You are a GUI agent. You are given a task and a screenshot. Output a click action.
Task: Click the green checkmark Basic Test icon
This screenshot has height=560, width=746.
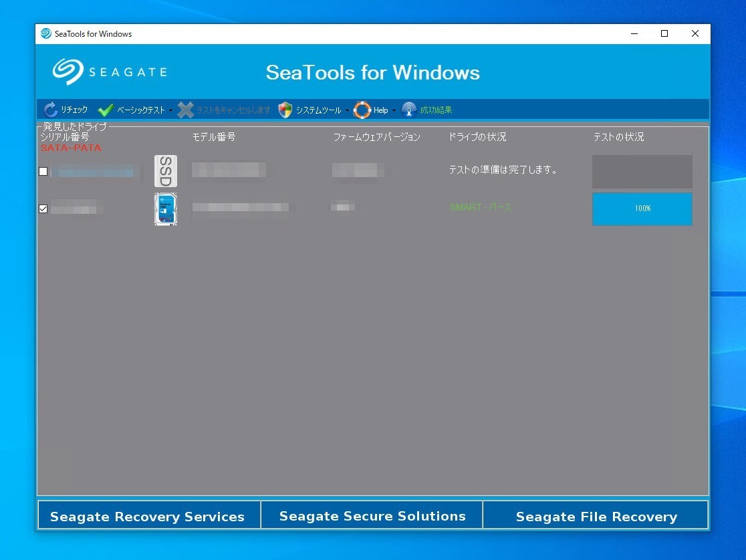[106, 110]
